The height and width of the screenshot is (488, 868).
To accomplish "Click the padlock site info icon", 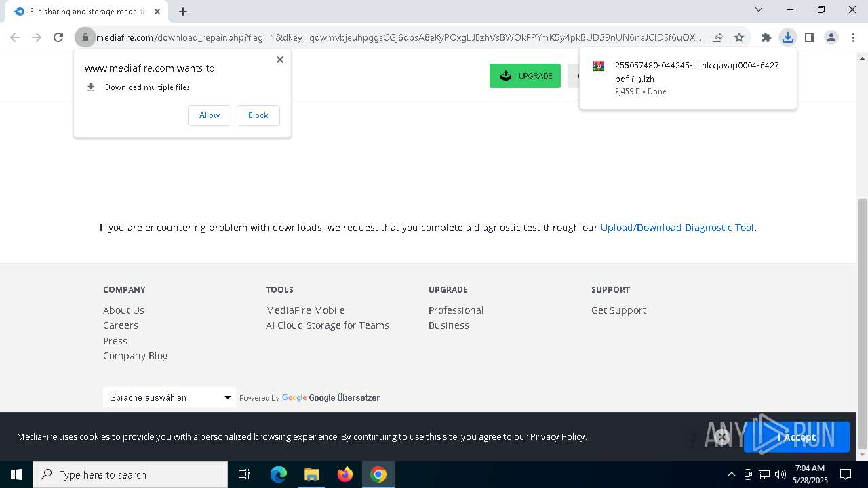I will 85,37.
